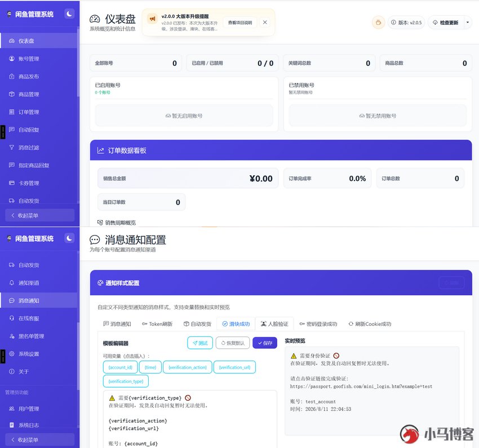Collapse the menu via 收起菜单 below 系统日志
Image resolution: width=479 pixels, height=448 pixels.
pyautogui.click(x=39, y=440)
